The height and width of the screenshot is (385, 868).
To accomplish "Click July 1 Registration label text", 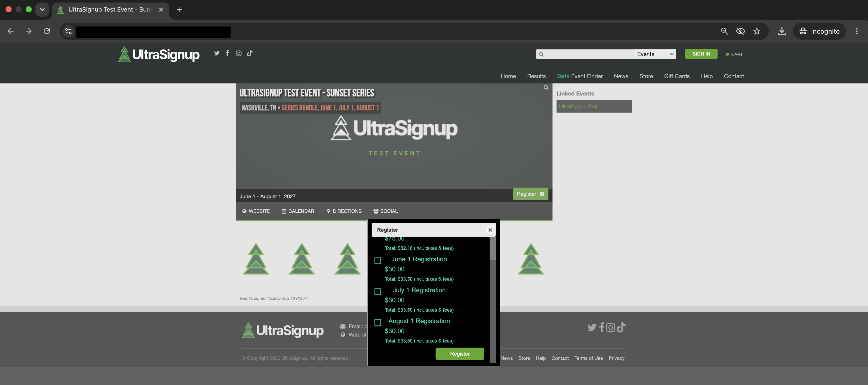I will pyautogui.click(x=419, y=290).
